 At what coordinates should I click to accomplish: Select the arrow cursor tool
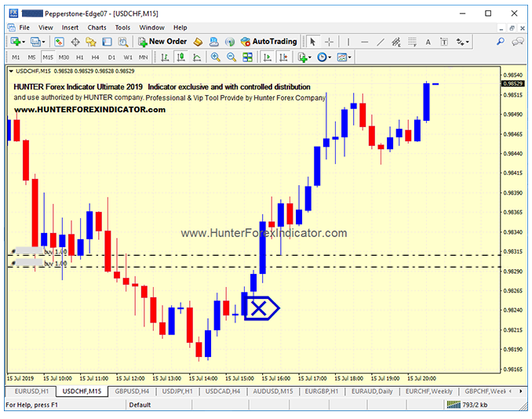tap(312, 42)
